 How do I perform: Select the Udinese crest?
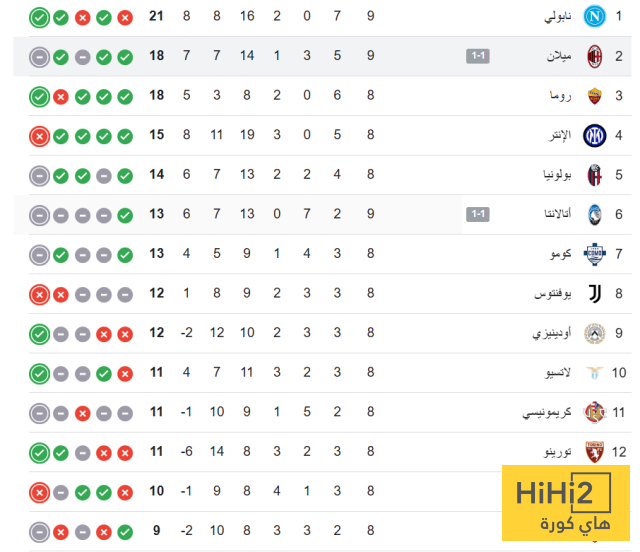pyautogui.click(x=595, y=333)
